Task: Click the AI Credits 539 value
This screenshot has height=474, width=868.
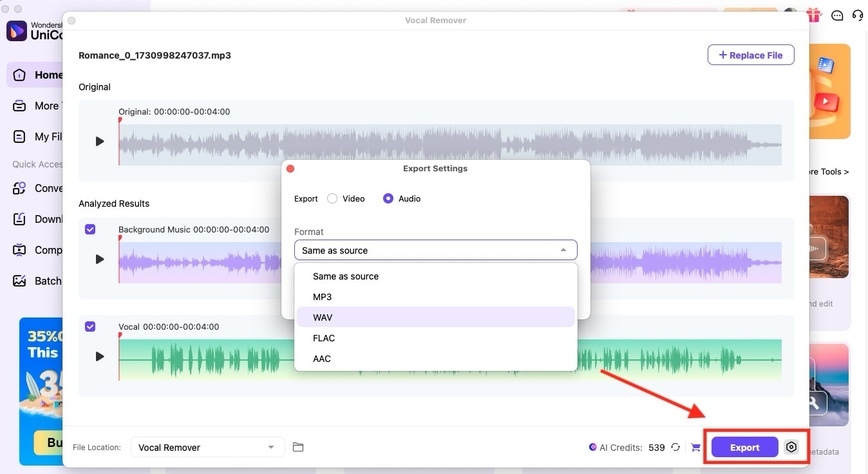Action: 656,447
